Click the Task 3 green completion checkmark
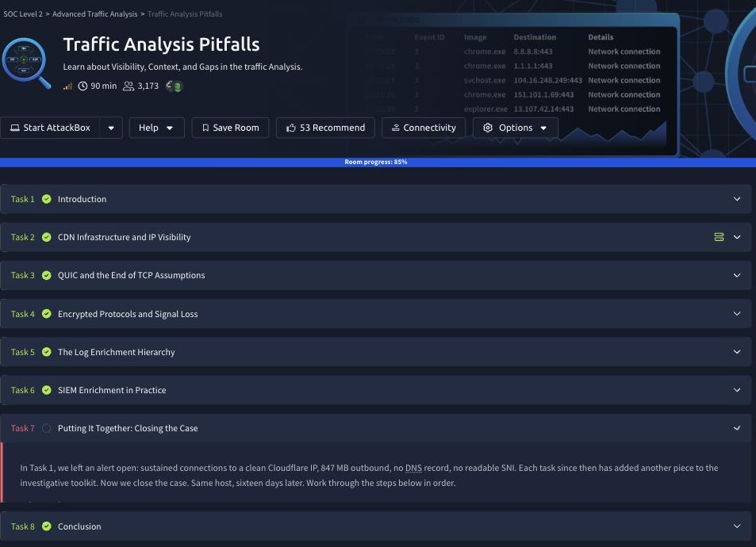 [47, 275]
